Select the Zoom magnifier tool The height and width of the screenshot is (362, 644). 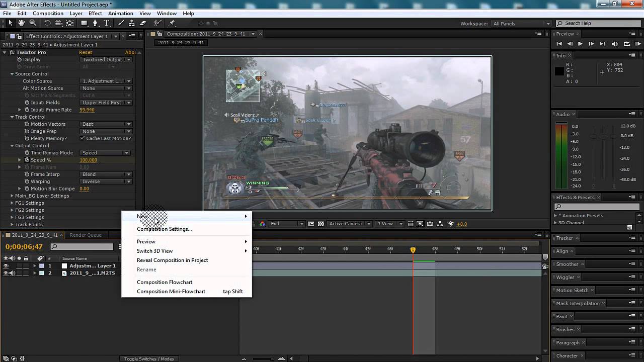[x=33, y=23]
